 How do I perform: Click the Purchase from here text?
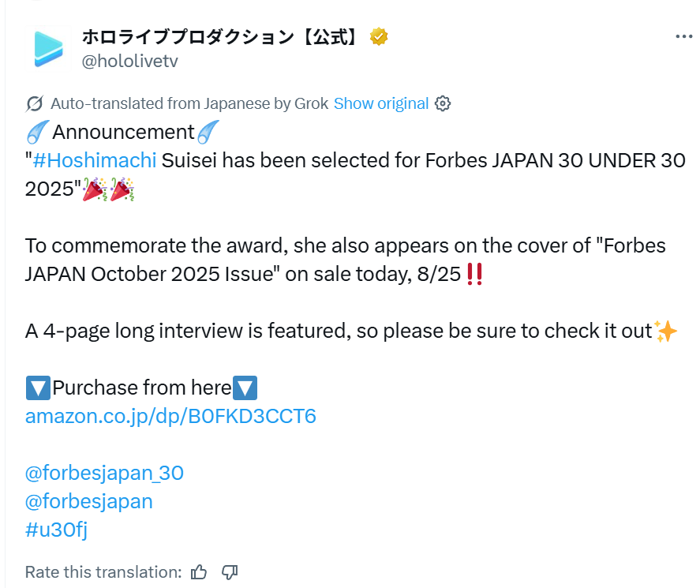(x=142, y=388)
